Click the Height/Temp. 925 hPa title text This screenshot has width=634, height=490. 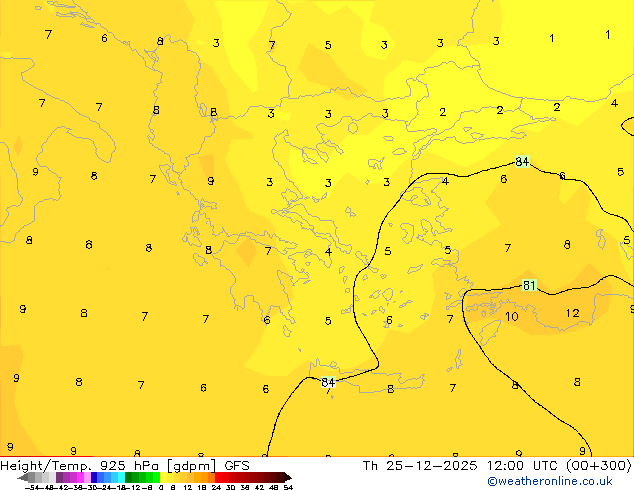(79, 466)
